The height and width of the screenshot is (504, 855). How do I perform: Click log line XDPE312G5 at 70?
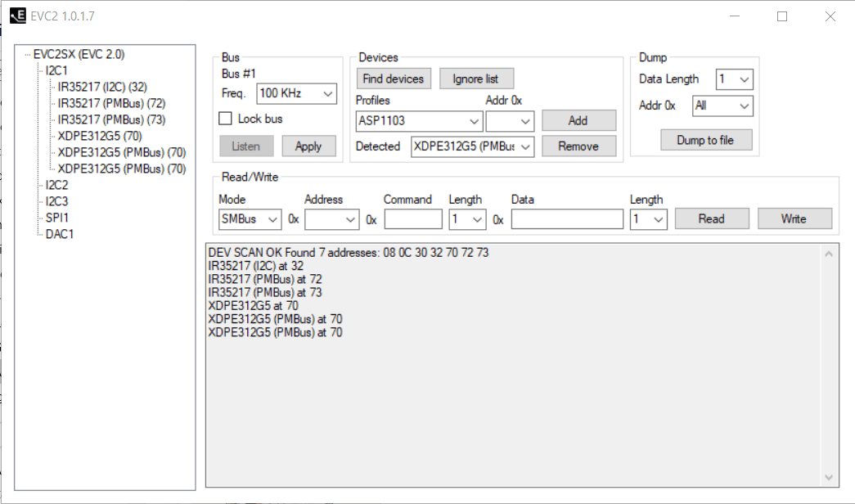pyautogui.click(x=253, y=306)
